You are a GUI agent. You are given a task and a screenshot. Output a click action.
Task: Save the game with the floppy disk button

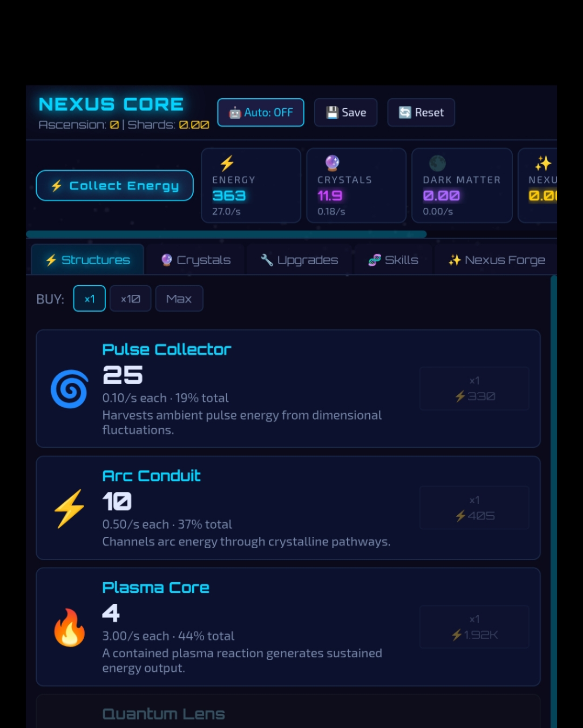tap(345, 112)
